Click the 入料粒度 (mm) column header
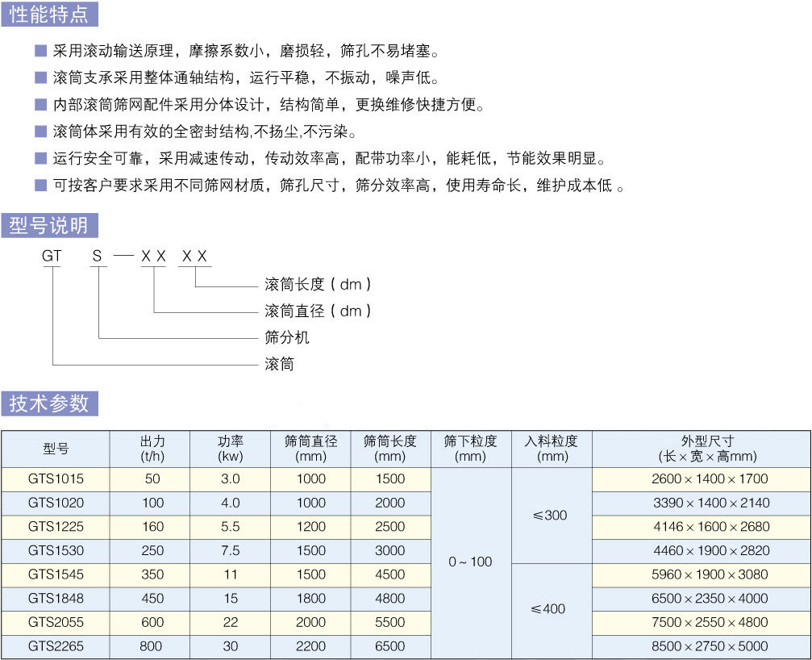Image resolution: width=812 pixels, height=660 pixels. click(552, 449)
